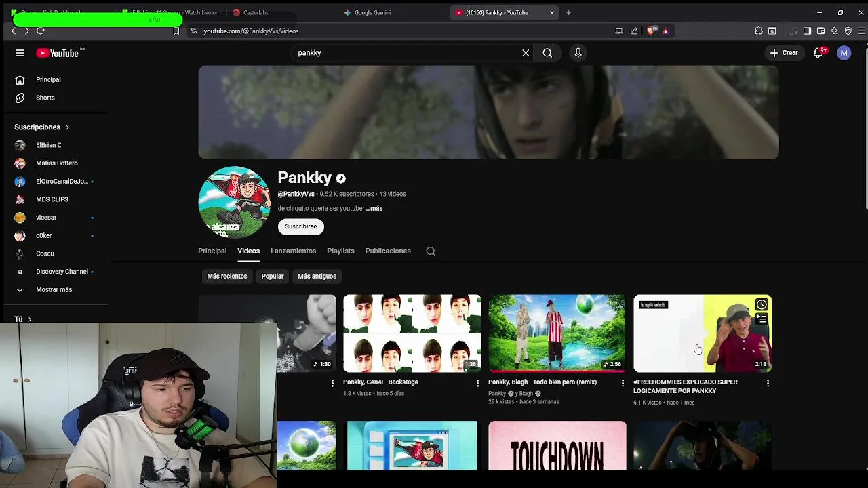This screenshot has height=488, width=868.
Task: Run search with magnifier button
Action: [547, 53]
